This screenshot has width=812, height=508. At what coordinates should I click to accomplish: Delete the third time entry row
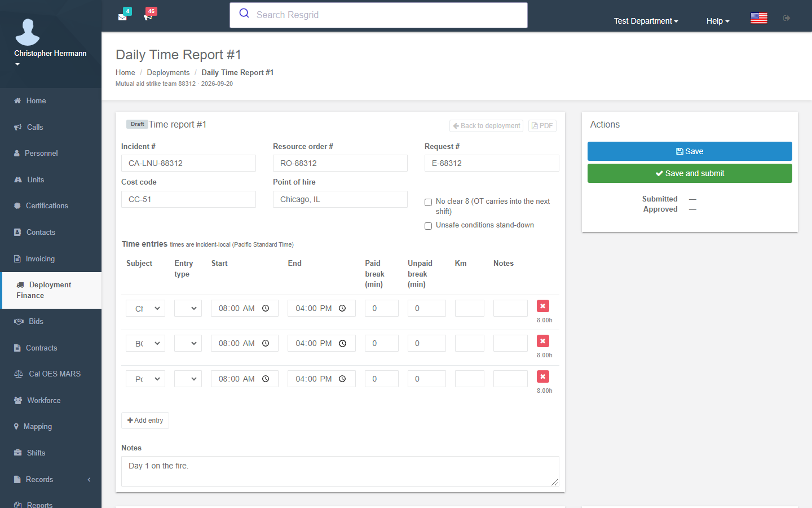click(x=542, y=376)
